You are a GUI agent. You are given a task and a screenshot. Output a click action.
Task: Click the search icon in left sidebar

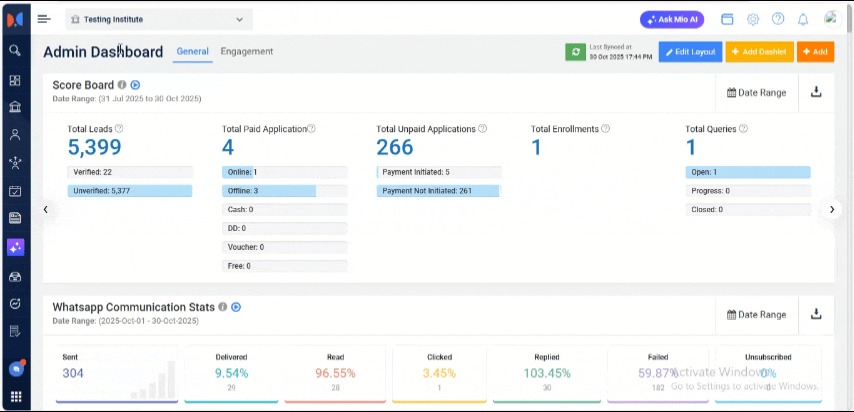click(x=15, y=50)
